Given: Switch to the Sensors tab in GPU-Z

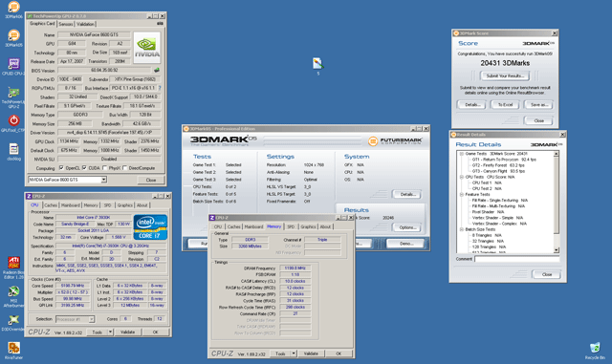Looking at the screenshot, I should (66, 24).
